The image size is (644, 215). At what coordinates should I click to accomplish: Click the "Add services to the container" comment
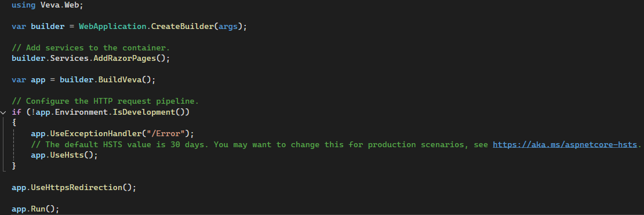pos(91,48)
